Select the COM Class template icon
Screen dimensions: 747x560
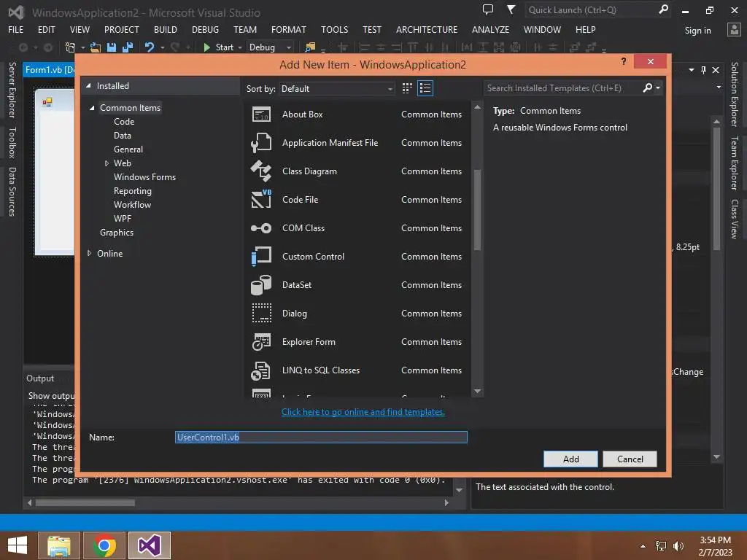261,228
